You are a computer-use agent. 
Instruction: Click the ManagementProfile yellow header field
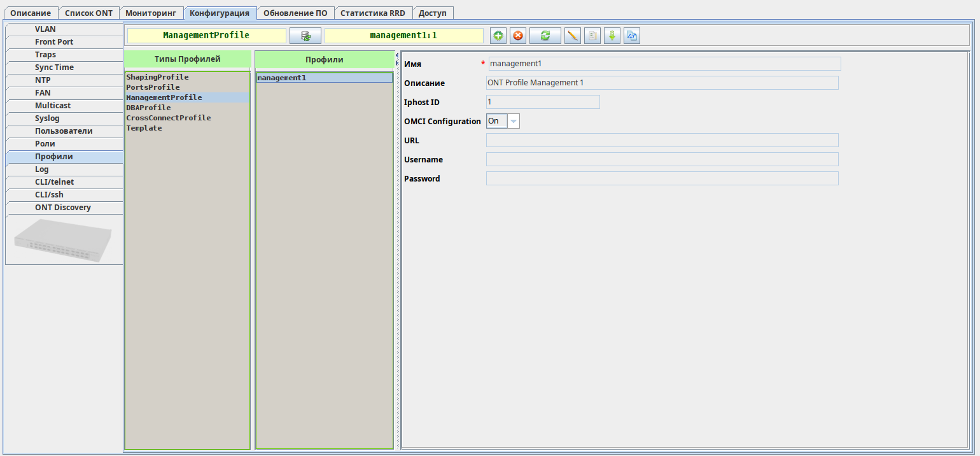point(206,36)
